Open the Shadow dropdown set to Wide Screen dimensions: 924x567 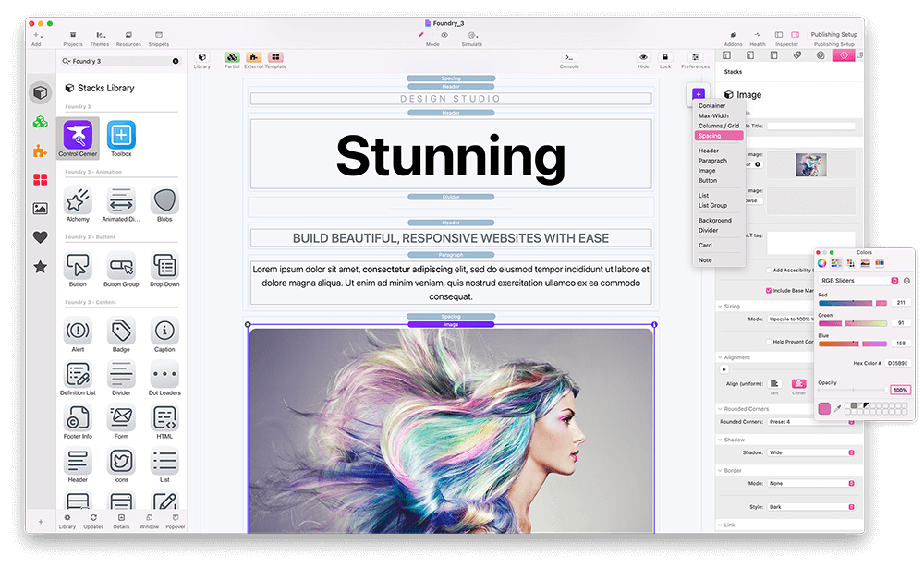point(811,452)
